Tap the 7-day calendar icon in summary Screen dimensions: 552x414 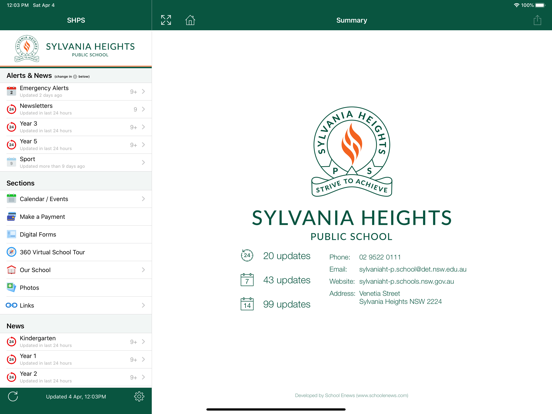click(247, 280)
